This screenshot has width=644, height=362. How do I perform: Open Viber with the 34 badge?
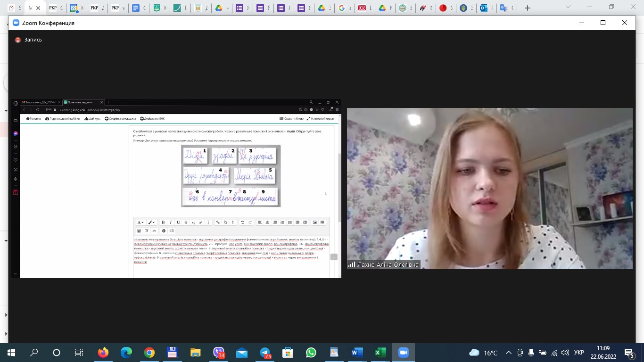pyautogui.click(x=219, y=353)
